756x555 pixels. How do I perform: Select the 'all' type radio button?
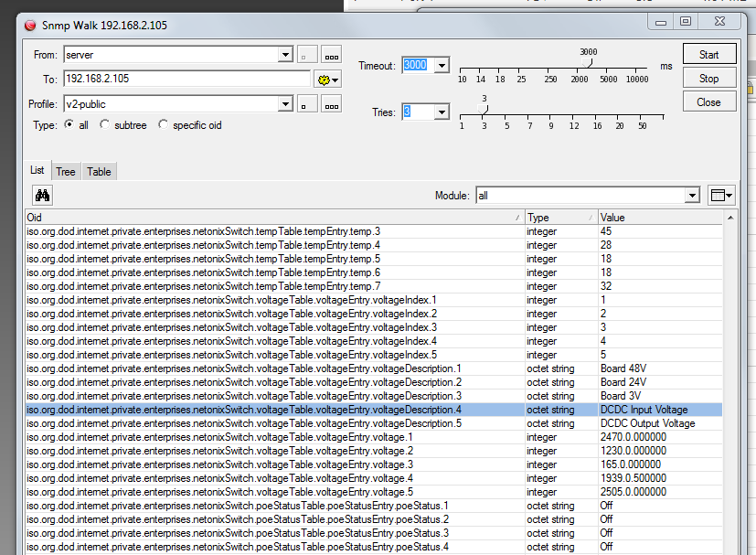click(x=69, y=125)
